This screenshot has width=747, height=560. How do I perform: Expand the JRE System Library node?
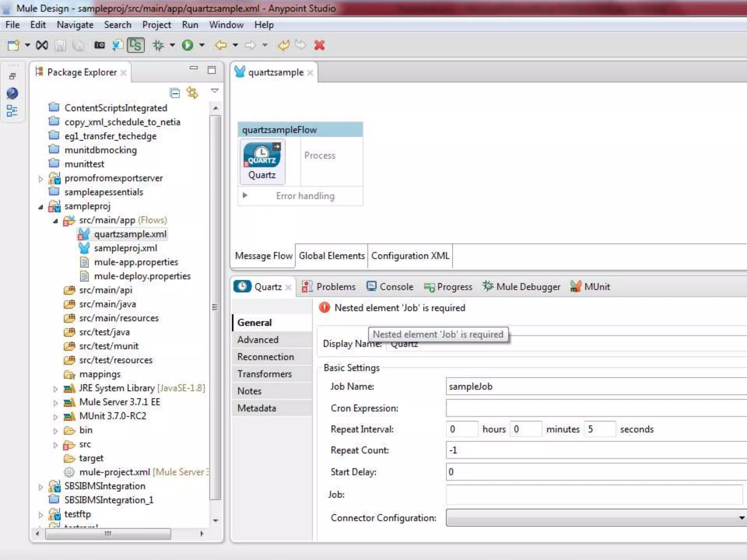pyautogui.click(x=55, y=389)
